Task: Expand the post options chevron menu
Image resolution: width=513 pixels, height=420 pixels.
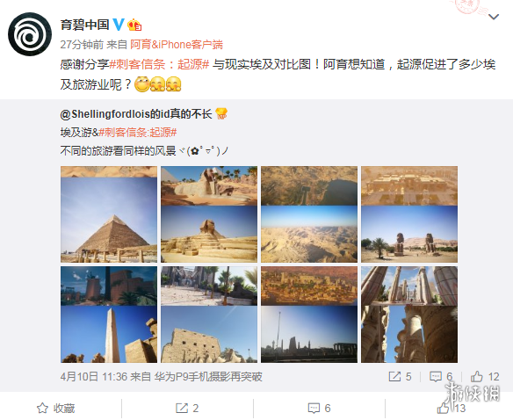Action: tap(494, 17)
